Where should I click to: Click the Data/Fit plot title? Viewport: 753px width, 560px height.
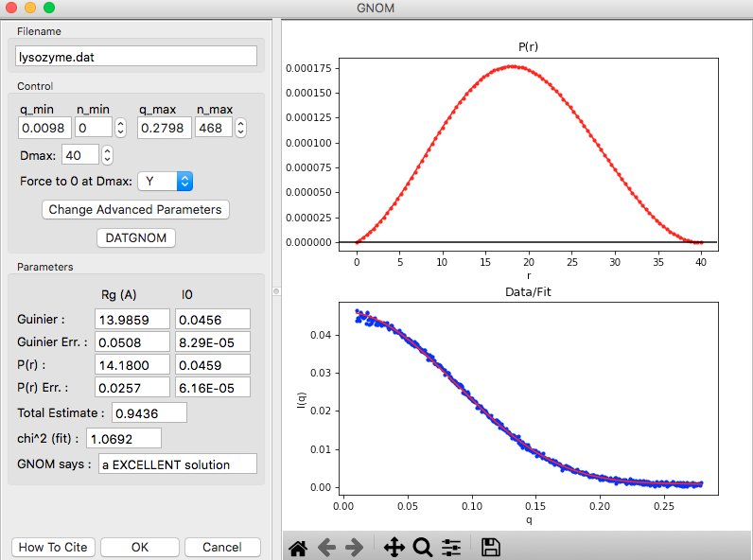pos(528,292)
